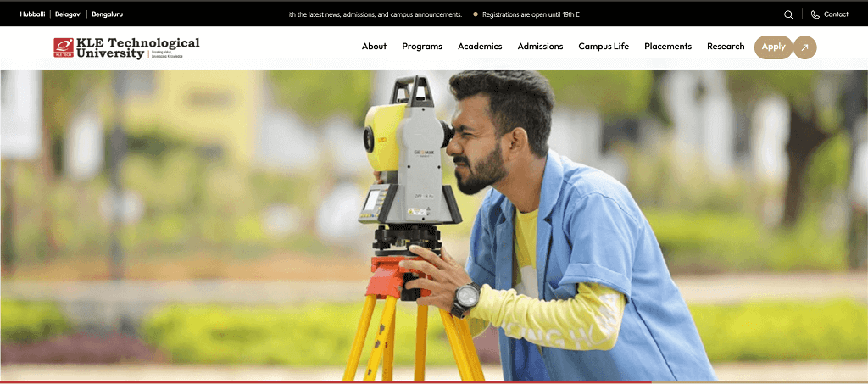Select the Belagavi campus link
The image size is (868, 384).
(68, 14)
